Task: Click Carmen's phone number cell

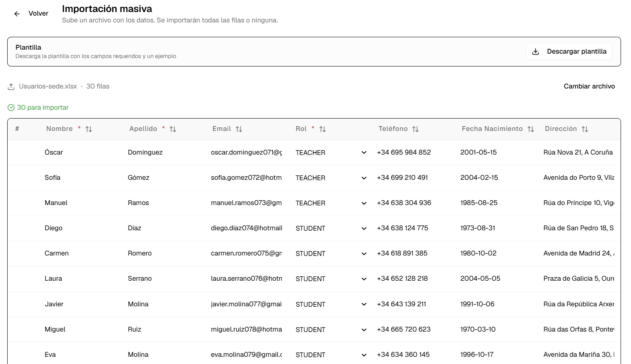Action: 402,253
